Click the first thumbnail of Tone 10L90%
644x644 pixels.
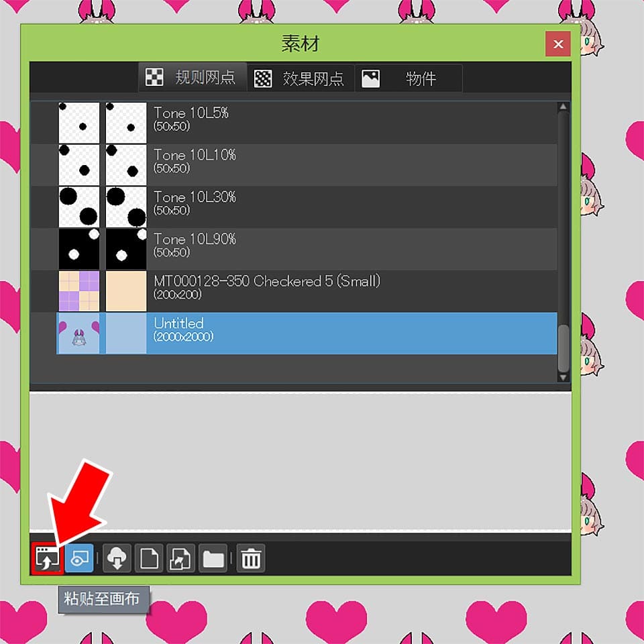point(79,249)
